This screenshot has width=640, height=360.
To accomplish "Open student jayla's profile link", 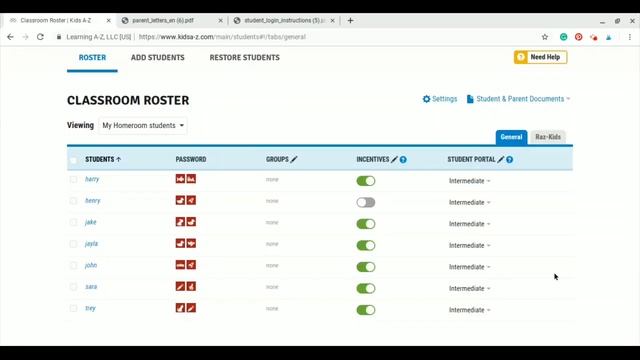I will (x=91, y=244).
